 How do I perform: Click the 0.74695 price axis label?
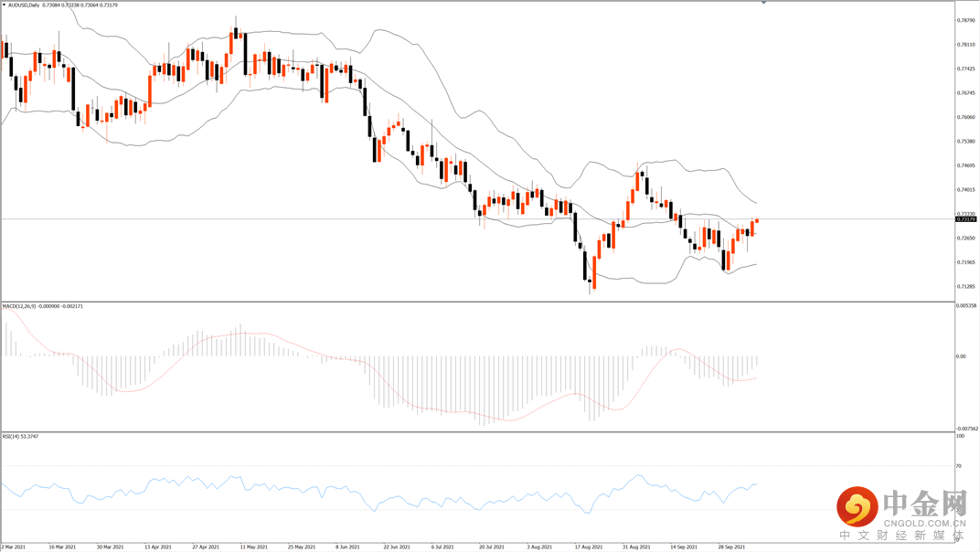pos(966,165)
